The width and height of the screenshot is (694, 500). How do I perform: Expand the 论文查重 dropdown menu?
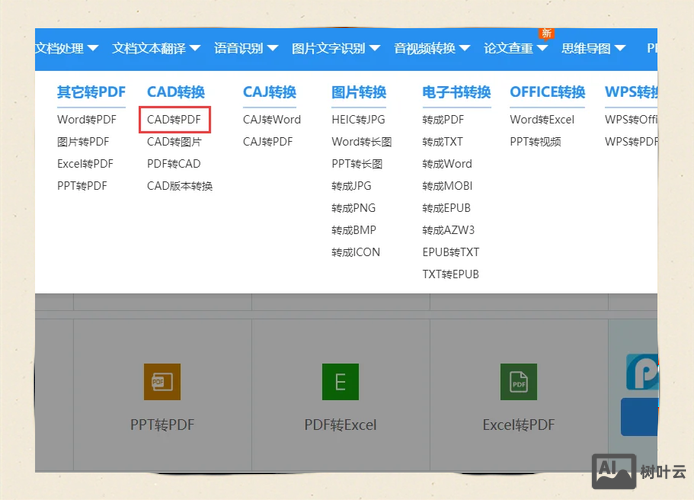click(x=516, y=48)
